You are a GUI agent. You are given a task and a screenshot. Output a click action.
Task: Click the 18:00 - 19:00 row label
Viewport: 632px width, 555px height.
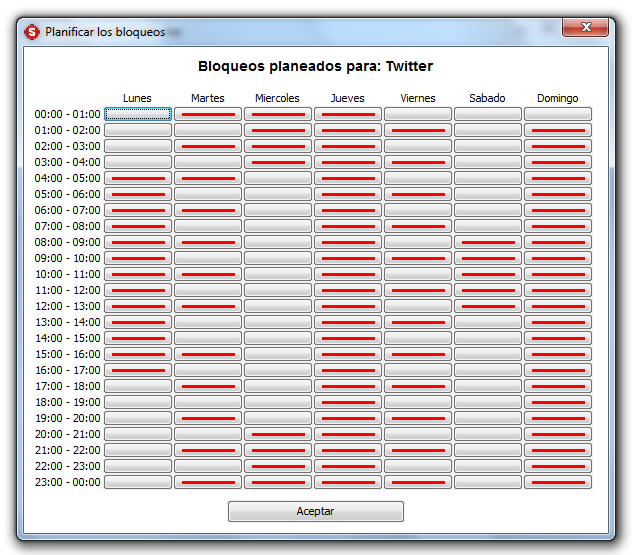pyautogui.click(x=67, y=402)
